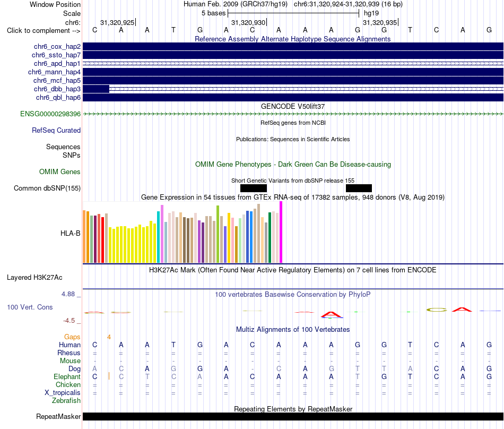Viewport: 504px width, 429px height.
Task: Click the chr6_dbb_hap3 short blue alignment block
Action: pos(96,89)
